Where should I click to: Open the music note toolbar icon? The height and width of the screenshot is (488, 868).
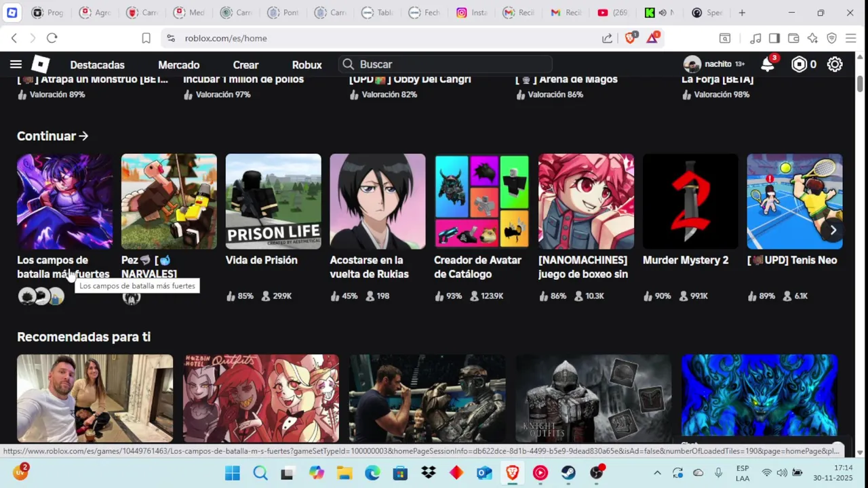point(755,38)
